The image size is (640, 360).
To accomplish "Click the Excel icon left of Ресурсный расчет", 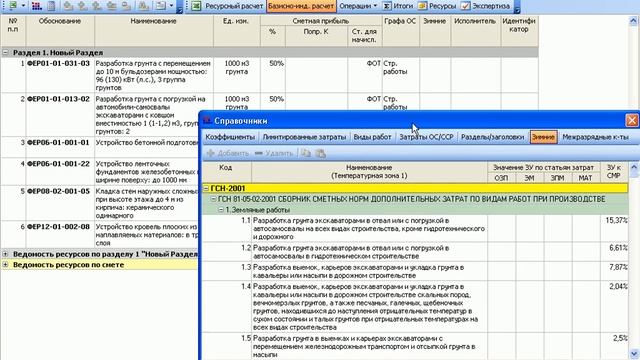I will coord(196,6).
